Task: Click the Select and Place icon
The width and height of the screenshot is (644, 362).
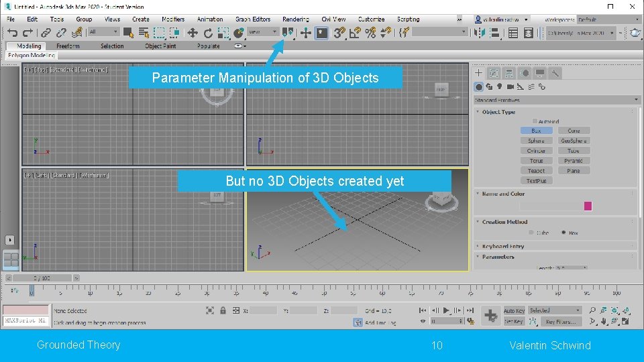Action: tap(239, 33)
